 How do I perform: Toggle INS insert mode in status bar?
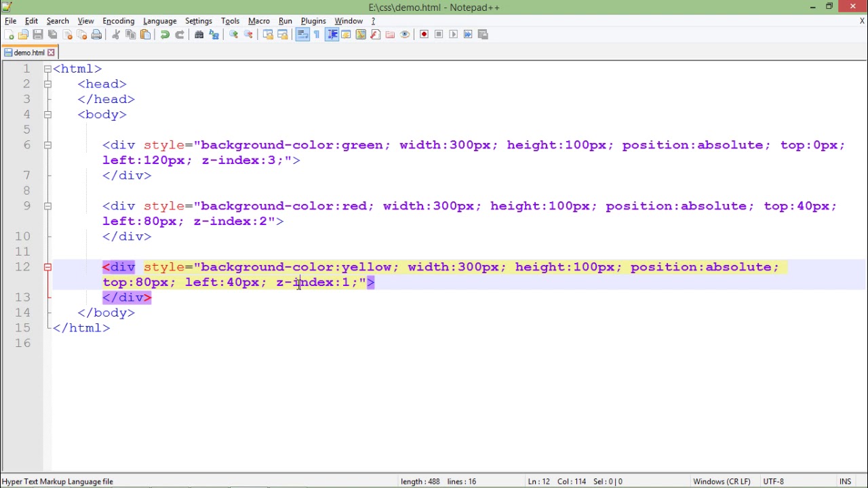[845, 482]
